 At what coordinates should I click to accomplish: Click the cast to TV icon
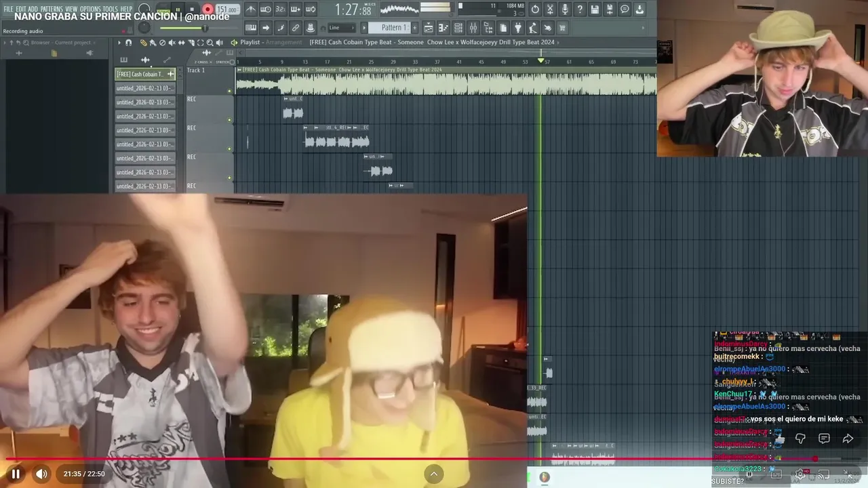(x=824, y=474)
